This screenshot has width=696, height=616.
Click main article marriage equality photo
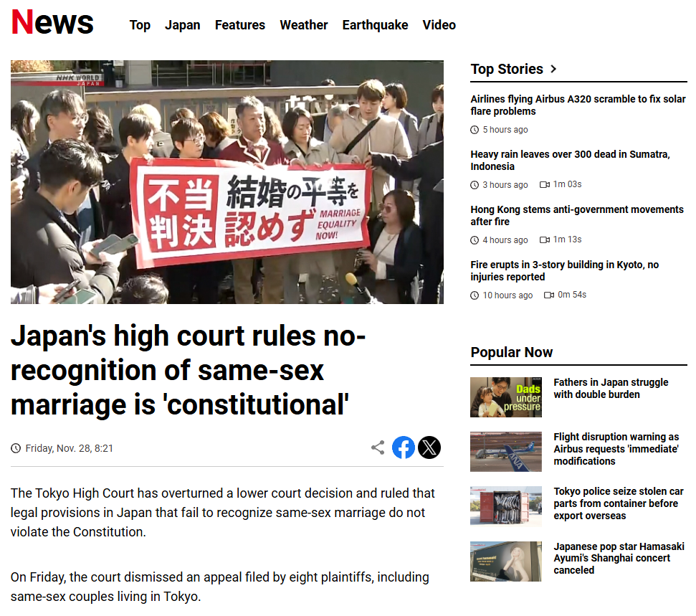(227, 182)
